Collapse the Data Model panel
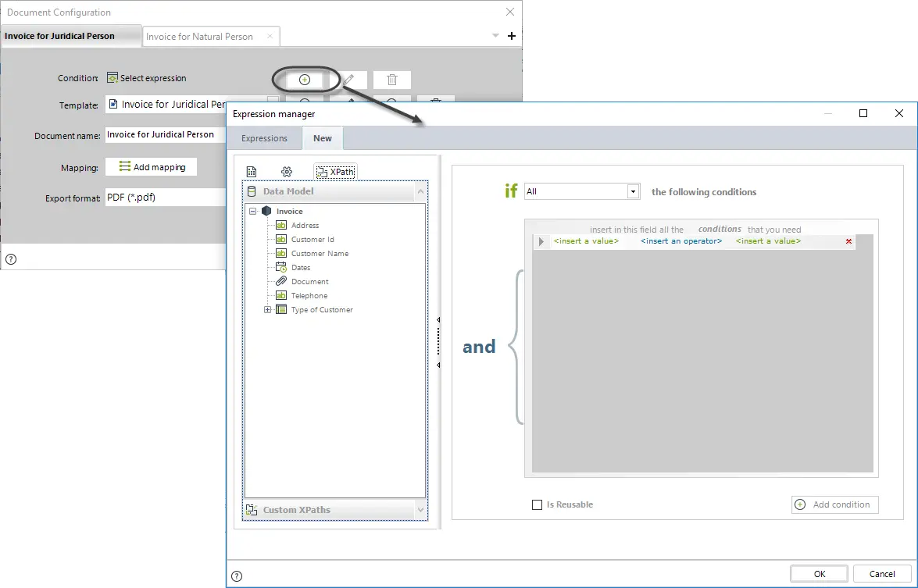Viewport: 918px width, 588px height. tap(420, 191)
